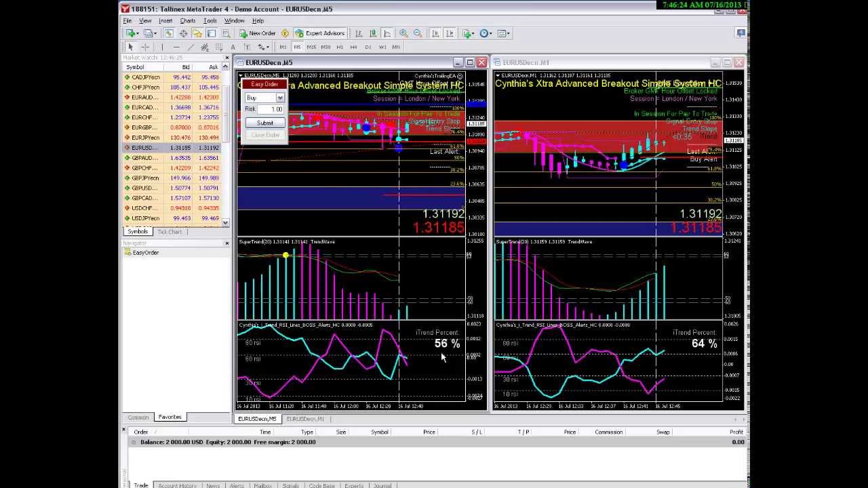Toggle the Navigator panel star icon
This screenshot has width=868, height=488.
pos(197,33)
